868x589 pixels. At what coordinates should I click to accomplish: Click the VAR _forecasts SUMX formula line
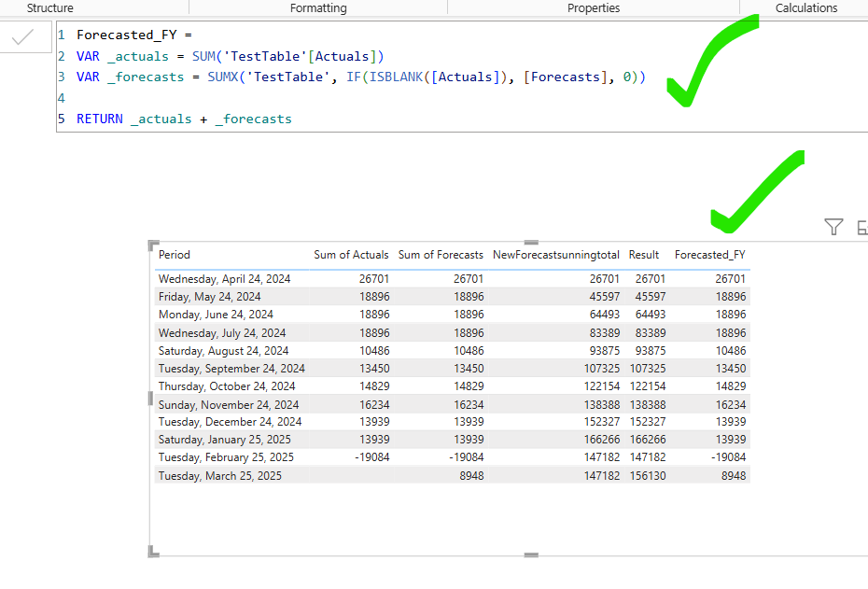(x=361, y=77)
